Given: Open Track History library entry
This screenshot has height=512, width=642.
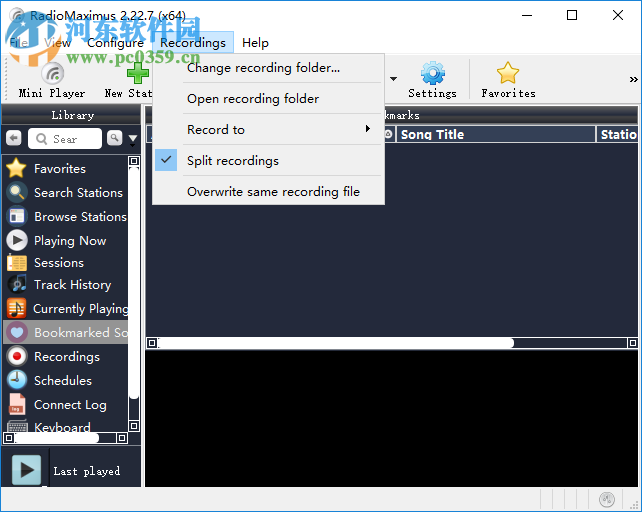Looking at the screenshot, I should point(72,285).
